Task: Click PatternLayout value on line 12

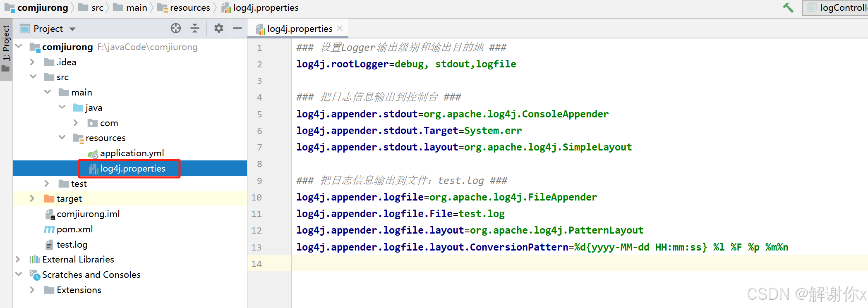Action: tap(606, 230)
